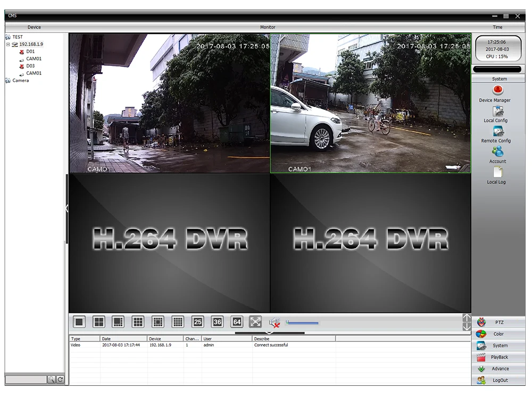Image resolution: width=532 pixels, height=397 pixels.
Task: Click the page down arrow beside toolbar
Action: (467, 326)
